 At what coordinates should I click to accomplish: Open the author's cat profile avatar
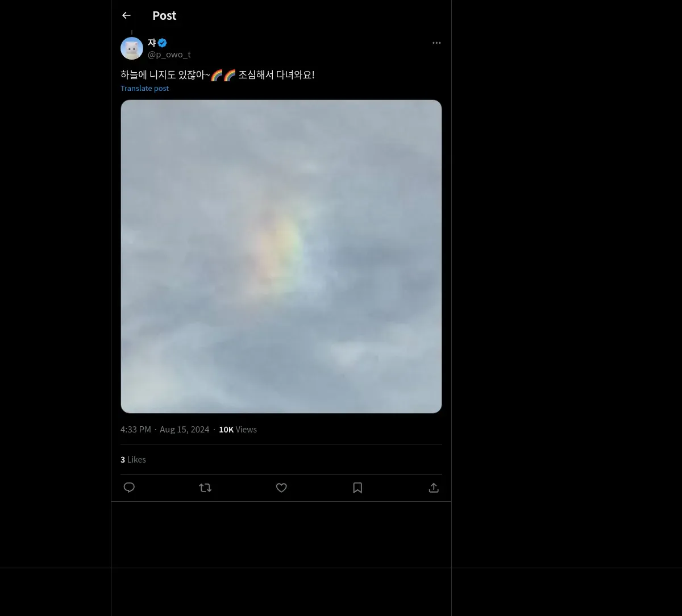click(x=132, y=48)
